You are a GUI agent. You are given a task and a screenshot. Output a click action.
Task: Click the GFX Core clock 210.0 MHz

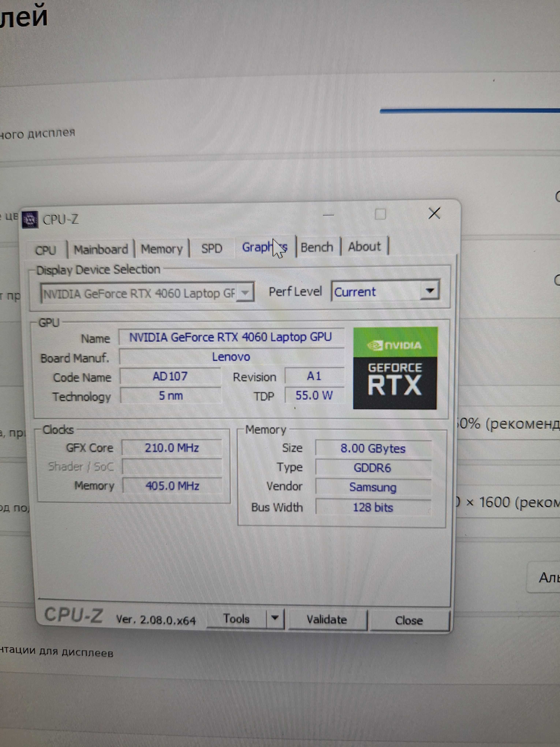[172, 448]
